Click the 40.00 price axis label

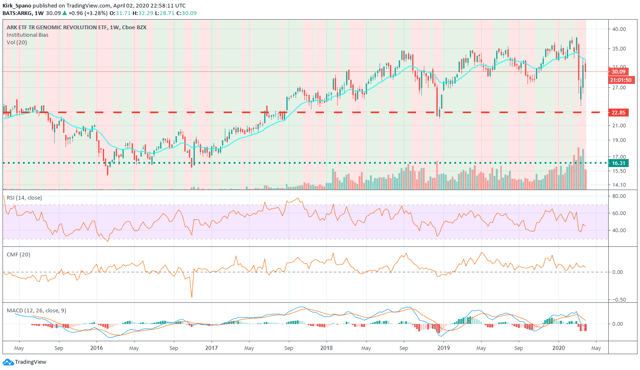click(619, 29)
